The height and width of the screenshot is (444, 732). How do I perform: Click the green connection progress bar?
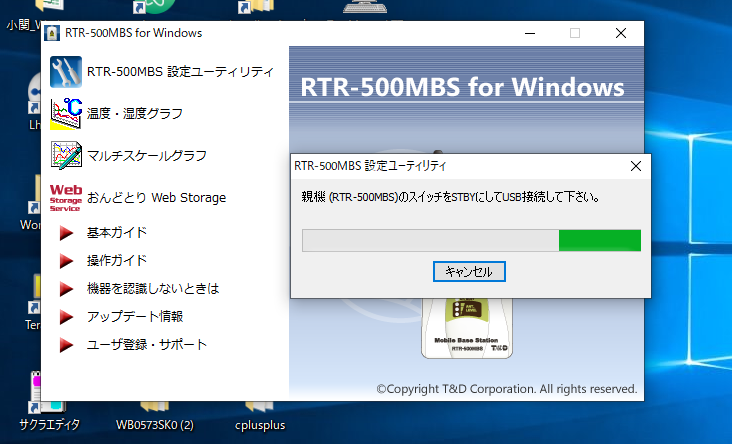472,240
